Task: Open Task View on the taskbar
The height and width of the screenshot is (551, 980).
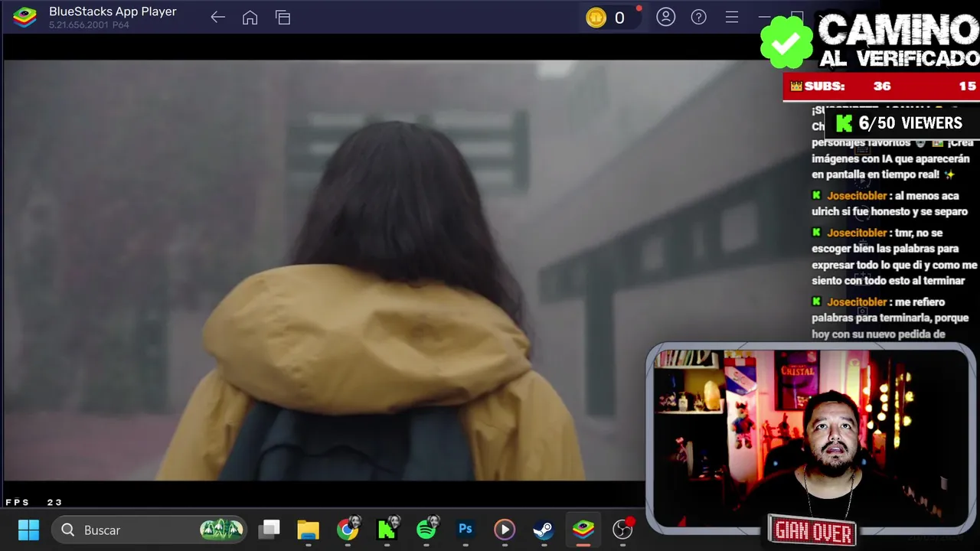Action: coord(269,530)
